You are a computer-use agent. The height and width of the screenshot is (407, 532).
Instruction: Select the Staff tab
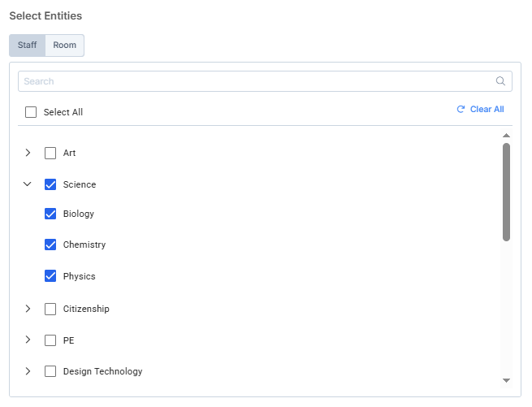[x=28, y=45]
